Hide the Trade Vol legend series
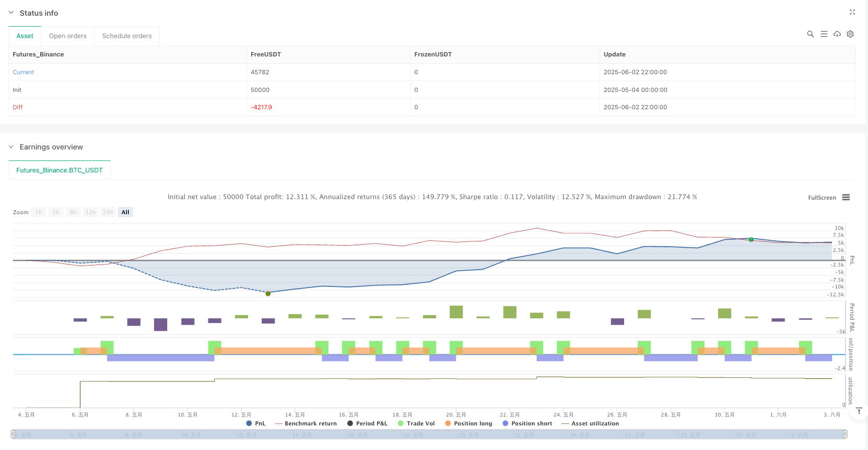This screenshot has height=450, width=868. click(x=416, y=423)
